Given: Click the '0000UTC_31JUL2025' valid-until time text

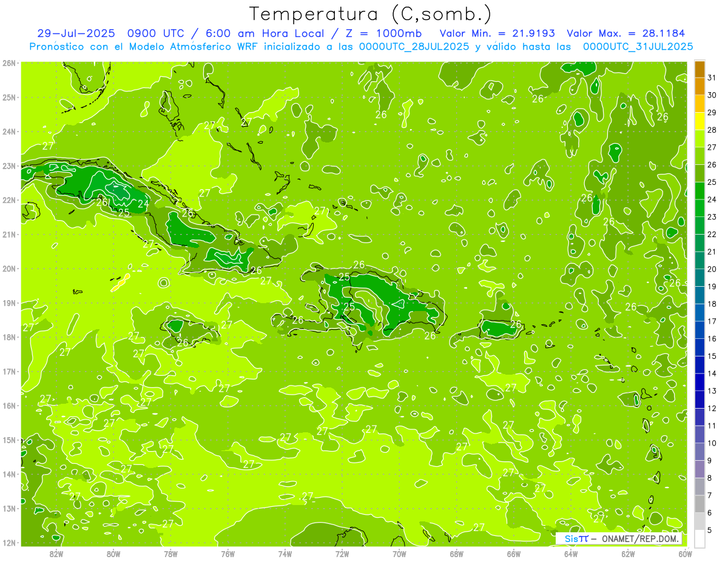Looking at the screenshot, I should tap(638, 46).
